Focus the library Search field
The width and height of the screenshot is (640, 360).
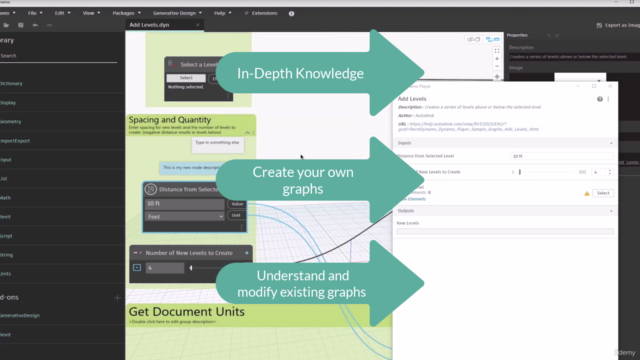coord(58,56)
